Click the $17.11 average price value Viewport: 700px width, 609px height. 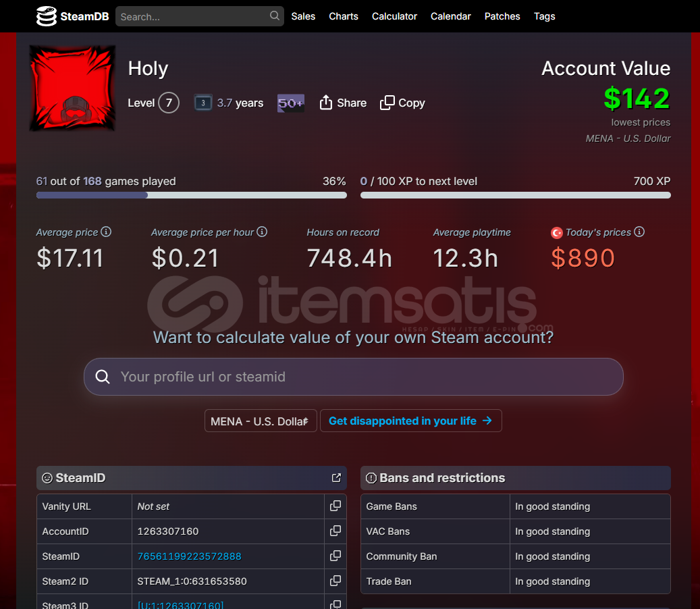(70, 258)
